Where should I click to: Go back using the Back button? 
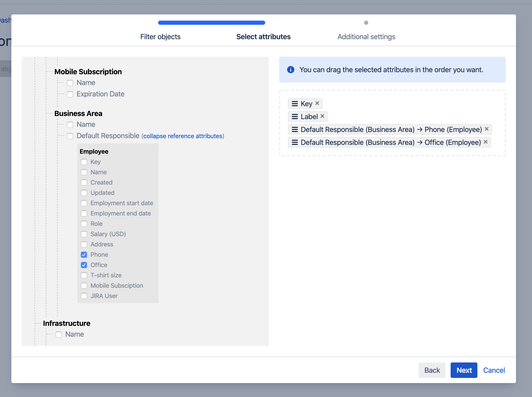click(x=432, y=370)
